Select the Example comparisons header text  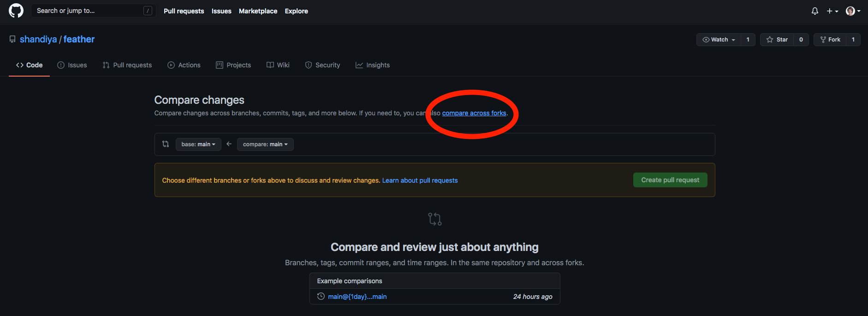coord(350,281)
